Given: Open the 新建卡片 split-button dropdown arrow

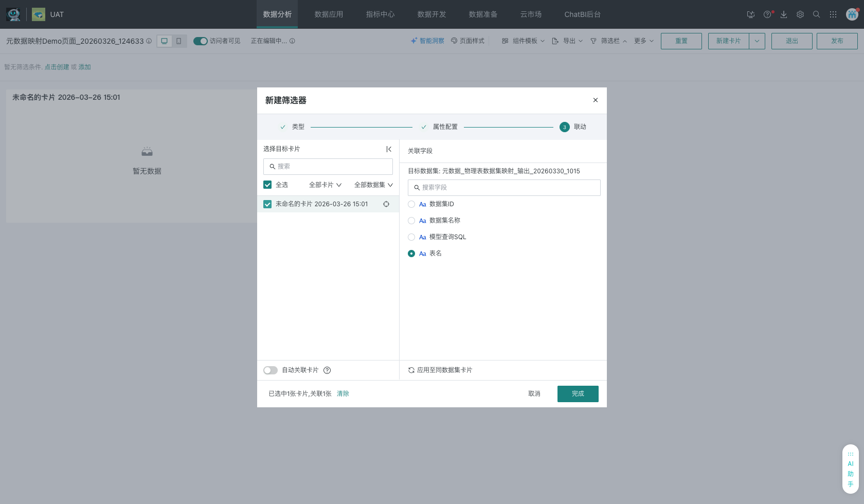Looking at the screenshot, I should coord(757,41).
